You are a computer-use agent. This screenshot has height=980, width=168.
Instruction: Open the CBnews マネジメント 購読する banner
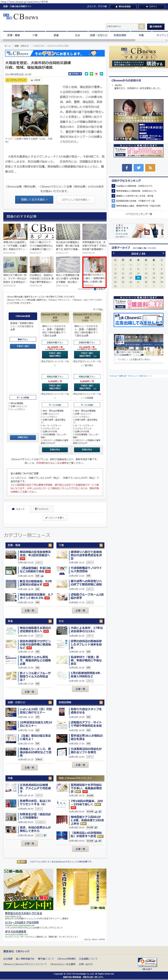pyautogui.click(x=138, y=57)
